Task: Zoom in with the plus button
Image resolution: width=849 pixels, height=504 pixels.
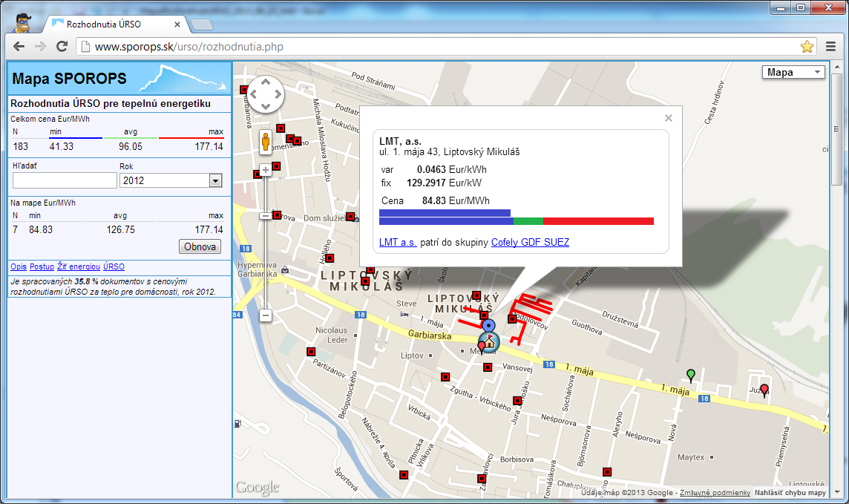Action: [x=266, y=170]
